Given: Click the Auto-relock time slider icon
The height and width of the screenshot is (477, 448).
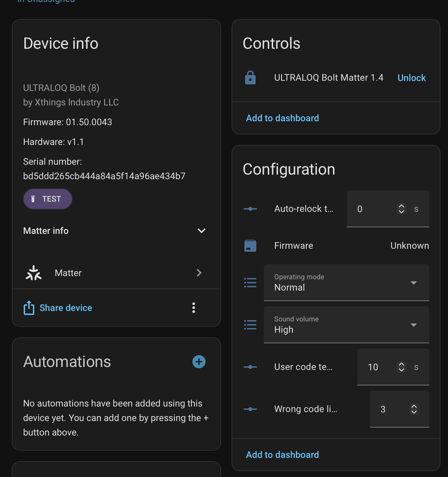Looking at the screenshot, I should pos(250,209).
